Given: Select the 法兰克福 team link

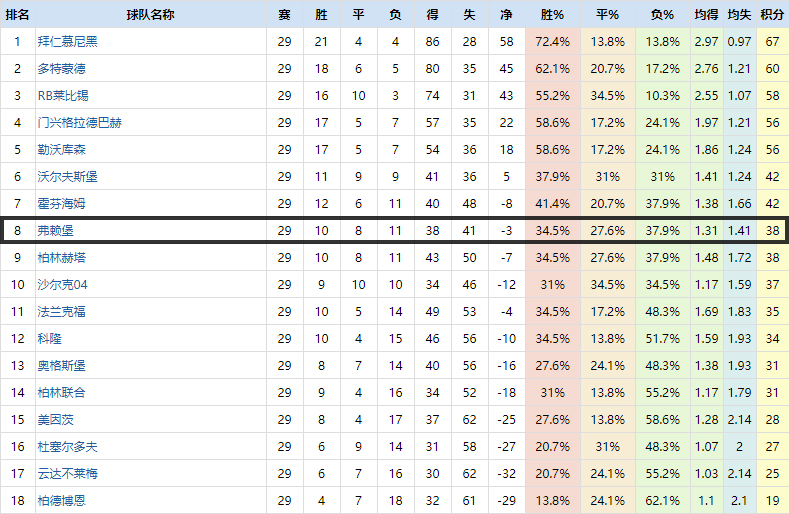Looking at the screenshot, I should pos(61,311).
